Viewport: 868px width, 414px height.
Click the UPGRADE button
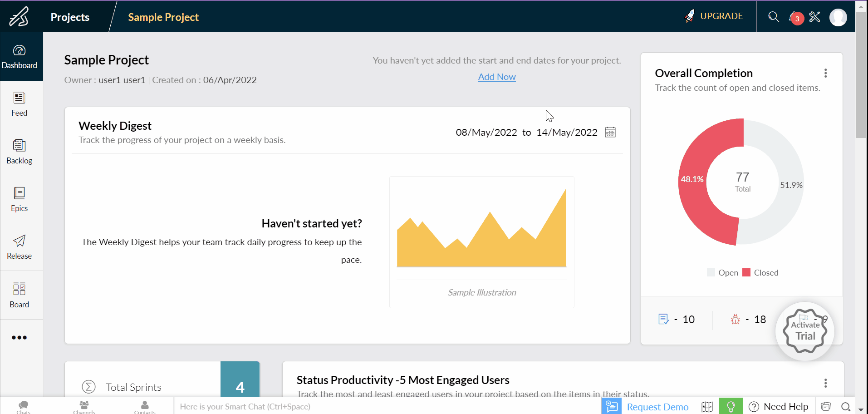(714, 16)
